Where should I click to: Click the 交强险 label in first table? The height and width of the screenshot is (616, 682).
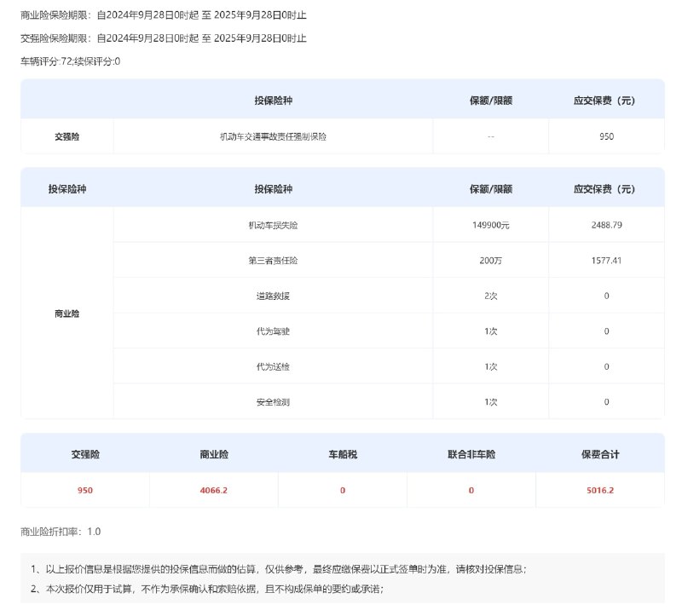pos(67,136)
